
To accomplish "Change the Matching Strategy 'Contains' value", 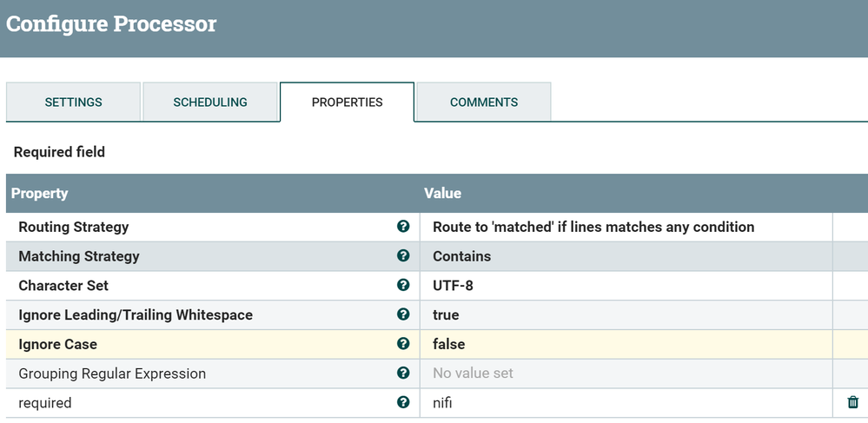I will pos(462,256).
